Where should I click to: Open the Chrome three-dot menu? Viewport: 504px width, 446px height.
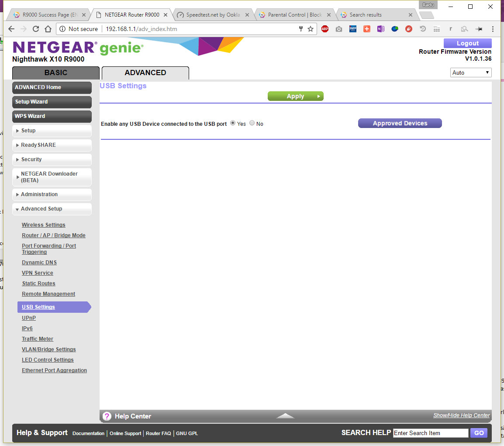(493, 29)
